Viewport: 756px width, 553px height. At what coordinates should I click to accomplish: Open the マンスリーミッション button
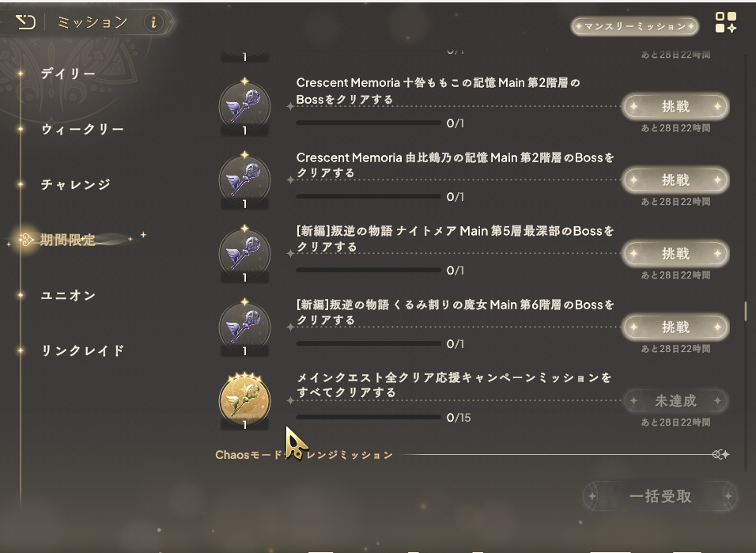pyautogui.click(x=634, y=26)
